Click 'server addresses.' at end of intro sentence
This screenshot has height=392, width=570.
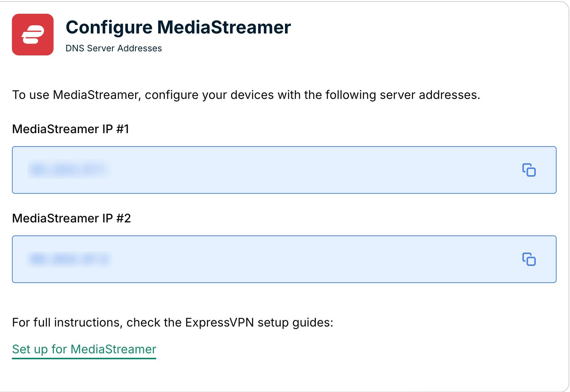(x=430, y=95)
